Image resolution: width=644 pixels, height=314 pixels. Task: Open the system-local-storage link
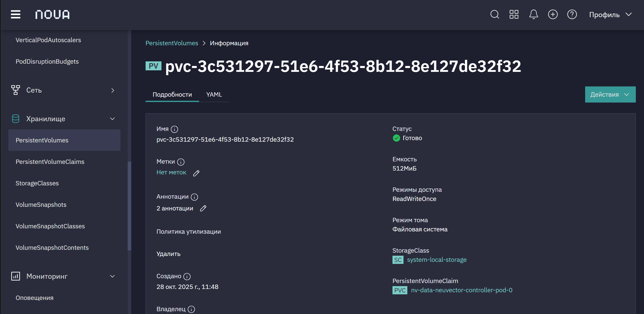(437, 260)
